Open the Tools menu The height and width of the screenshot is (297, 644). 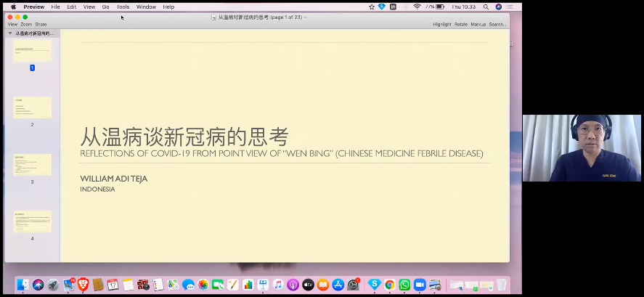click(123, 7)
